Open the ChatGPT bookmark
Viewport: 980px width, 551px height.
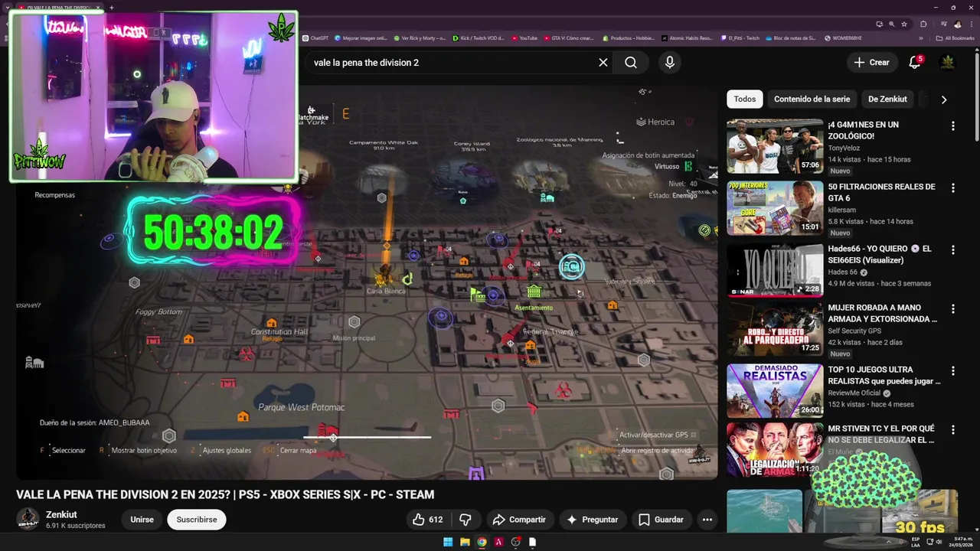(315, 37)
